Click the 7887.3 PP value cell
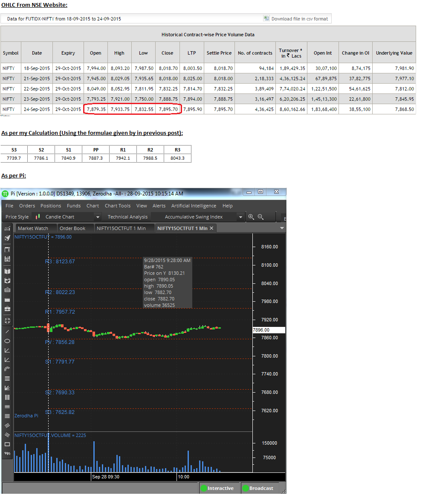Viewport: 437px width, 504px height. tap(96, 158)
